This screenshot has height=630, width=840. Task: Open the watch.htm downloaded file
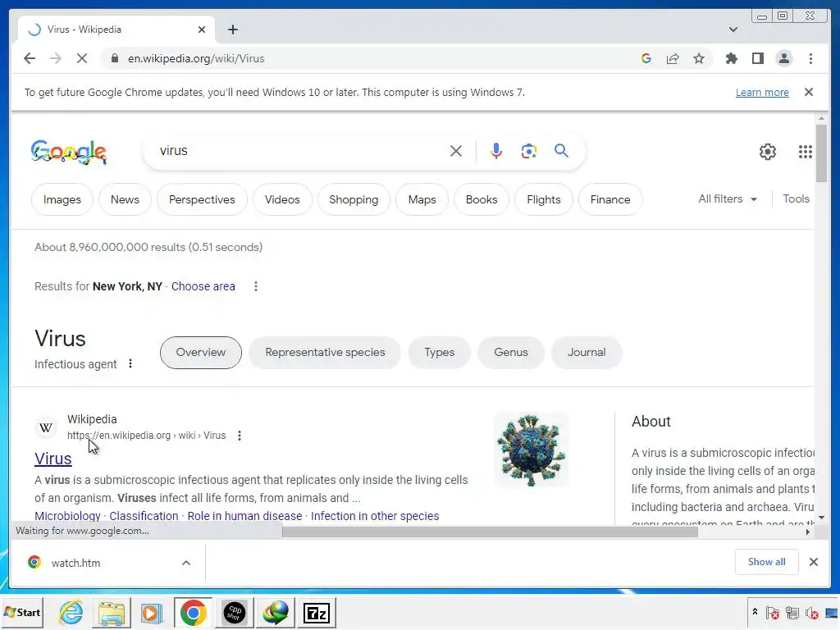pyautogui.click(x=75, y=563)
